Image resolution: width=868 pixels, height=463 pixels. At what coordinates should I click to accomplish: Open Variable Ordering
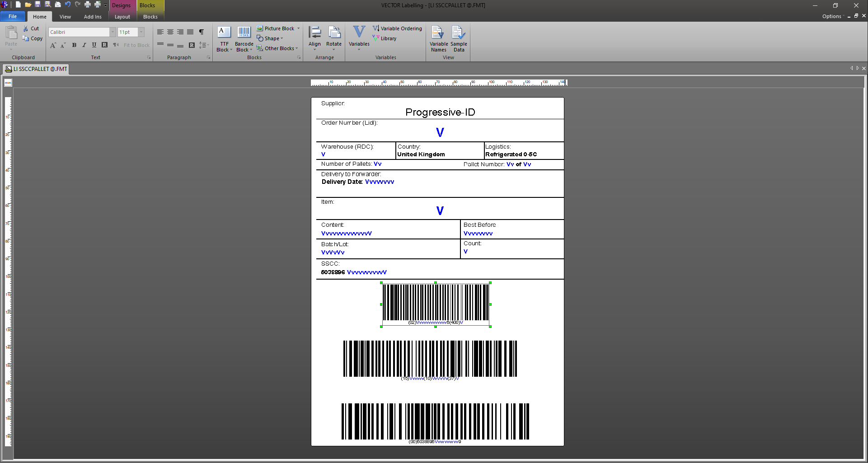pyautogui.click(x=397, y=28)
